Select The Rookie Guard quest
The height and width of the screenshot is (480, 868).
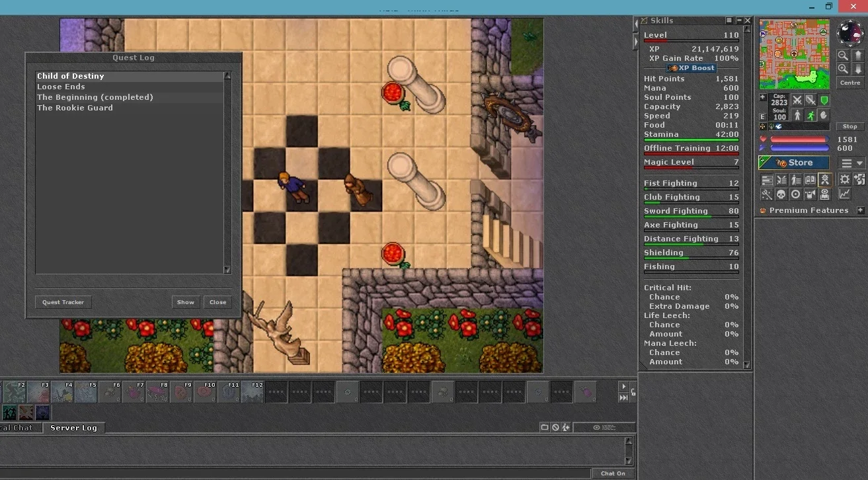[130, 108]
